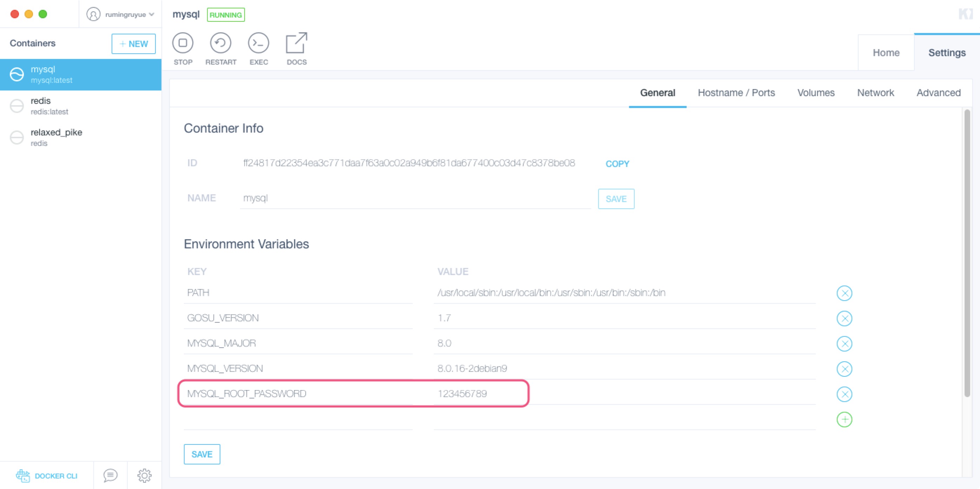Click the empty new VALUE field

click(624, 419)
